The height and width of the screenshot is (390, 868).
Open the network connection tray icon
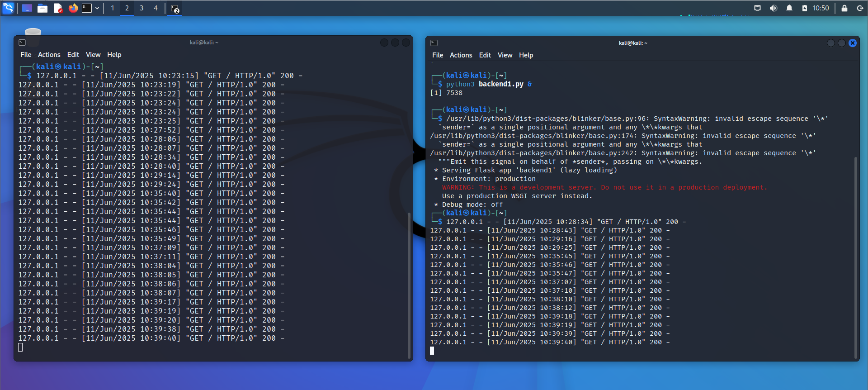(x=758, y=8)
